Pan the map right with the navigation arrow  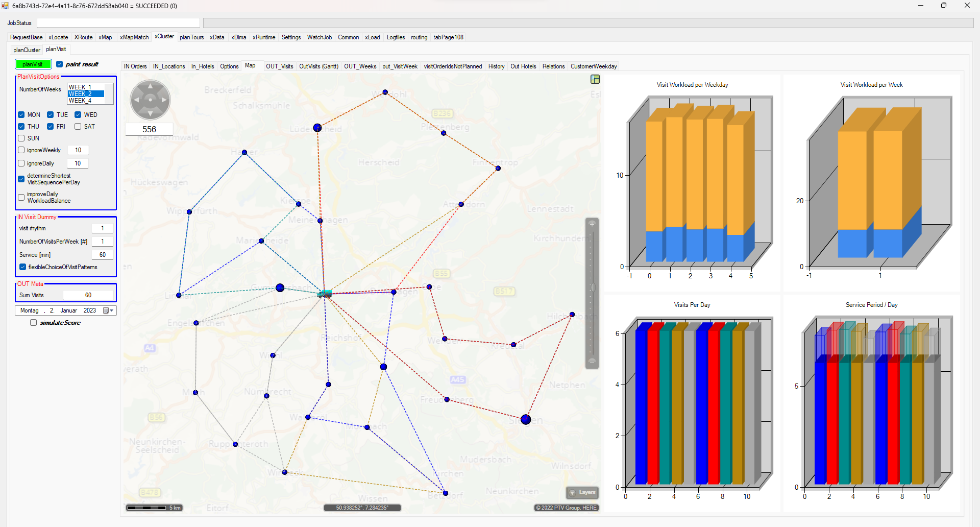coord(164,100)
